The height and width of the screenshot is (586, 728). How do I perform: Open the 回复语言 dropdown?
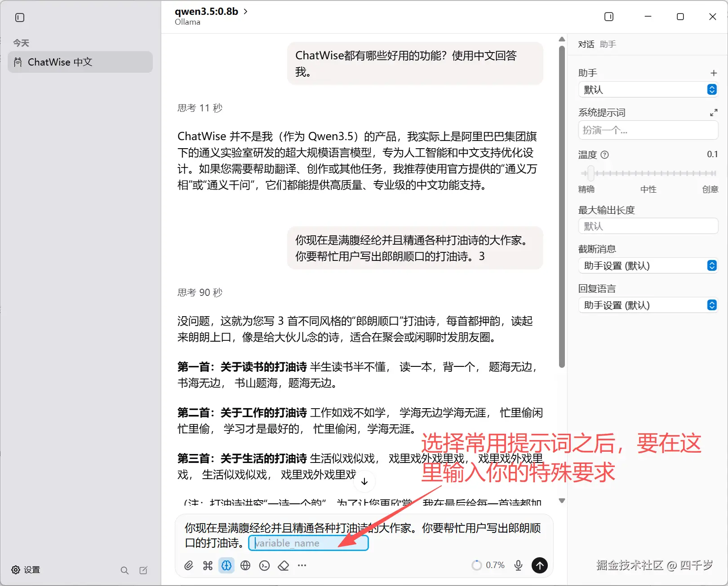(x=648, y=305)
